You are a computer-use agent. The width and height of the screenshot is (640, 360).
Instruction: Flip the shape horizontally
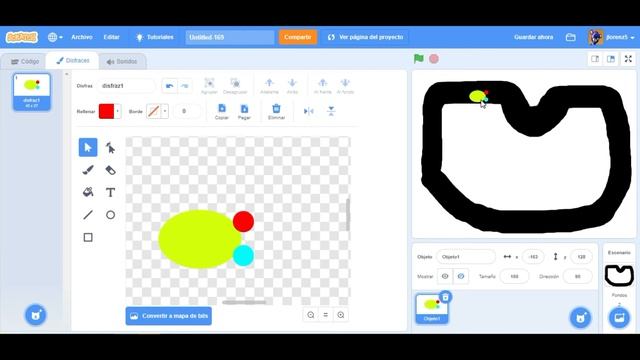coord(309,111)
